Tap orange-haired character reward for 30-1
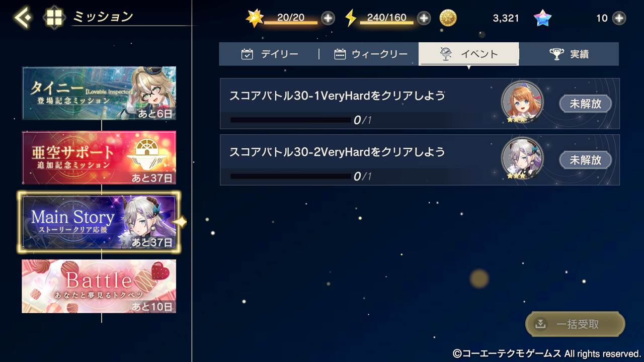Image resolution: width=644 pixels, height=362 pixels. [x=522, y=102]
